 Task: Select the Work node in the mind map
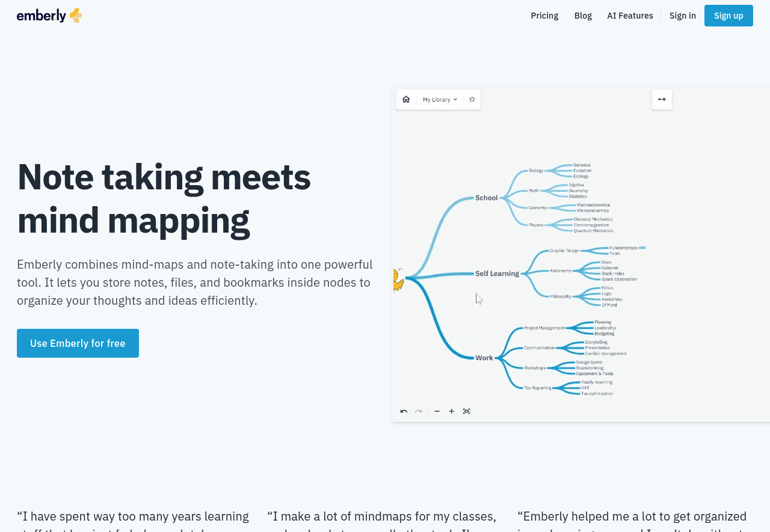484,358
